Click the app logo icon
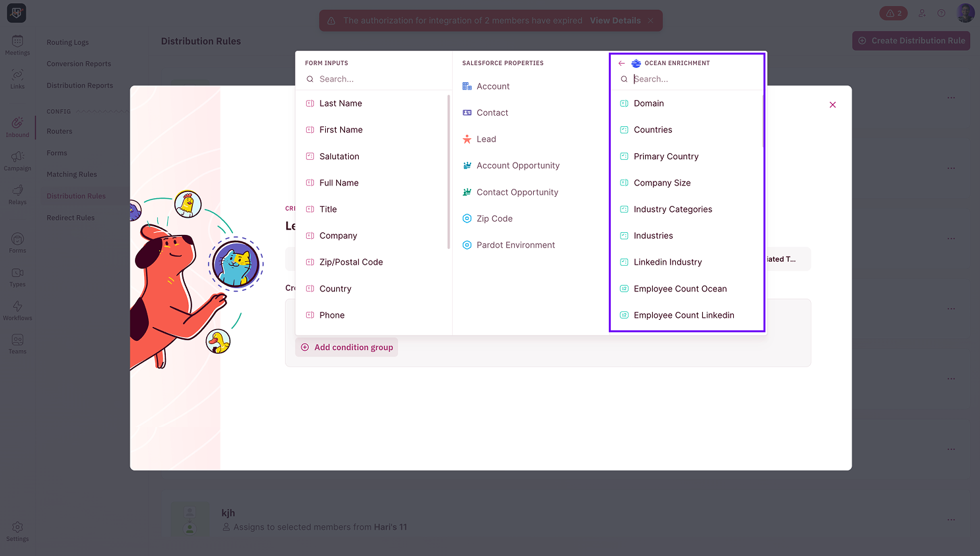This screenshot has height=556, width=980. click(x=16, y=13)
